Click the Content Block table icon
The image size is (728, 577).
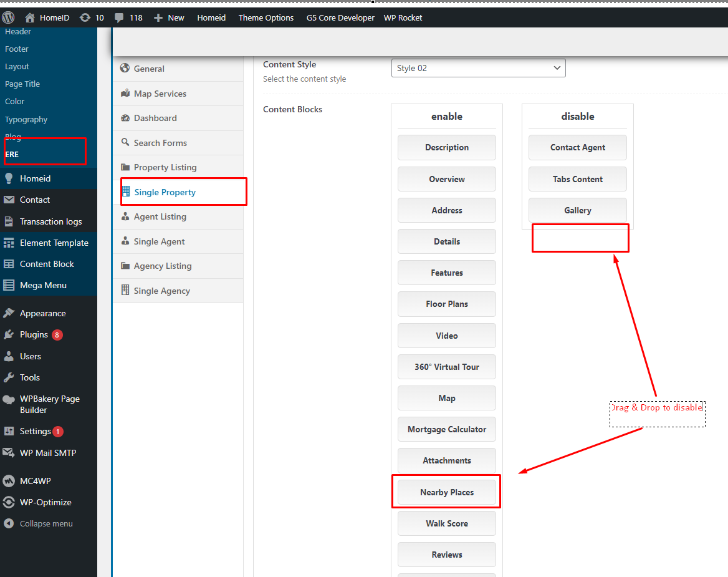(9, 264)
